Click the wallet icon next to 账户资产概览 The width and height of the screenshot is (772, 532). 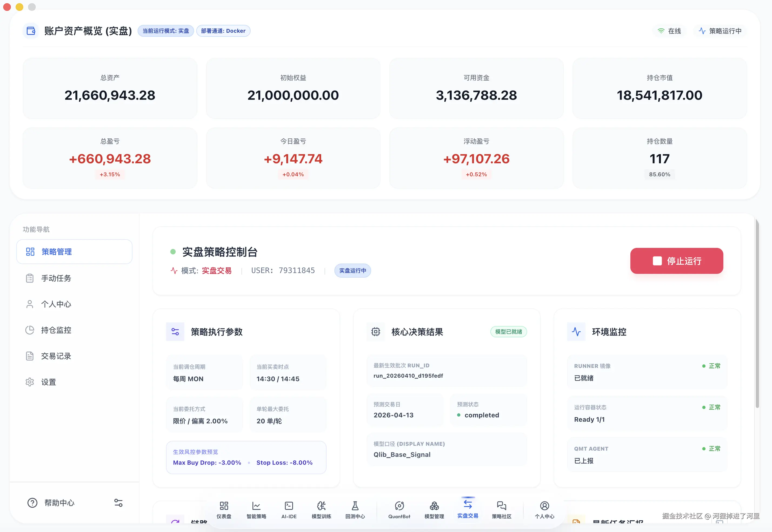(x=31, y=31)
